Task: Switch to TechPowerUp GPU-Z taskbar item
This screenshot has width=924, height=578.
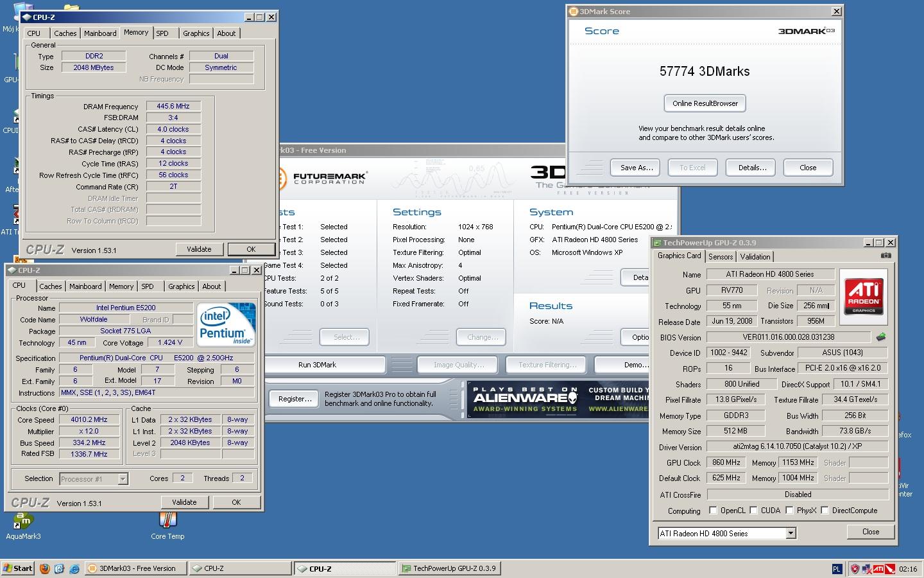Action: pos(448,568)
